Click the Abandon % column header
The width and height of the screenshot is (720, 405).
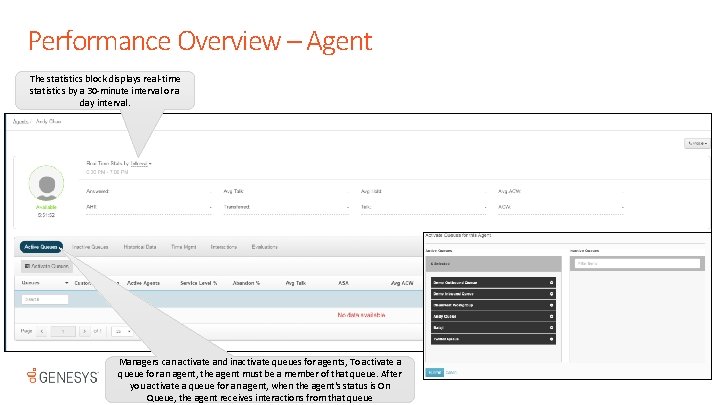coord(246,283)
